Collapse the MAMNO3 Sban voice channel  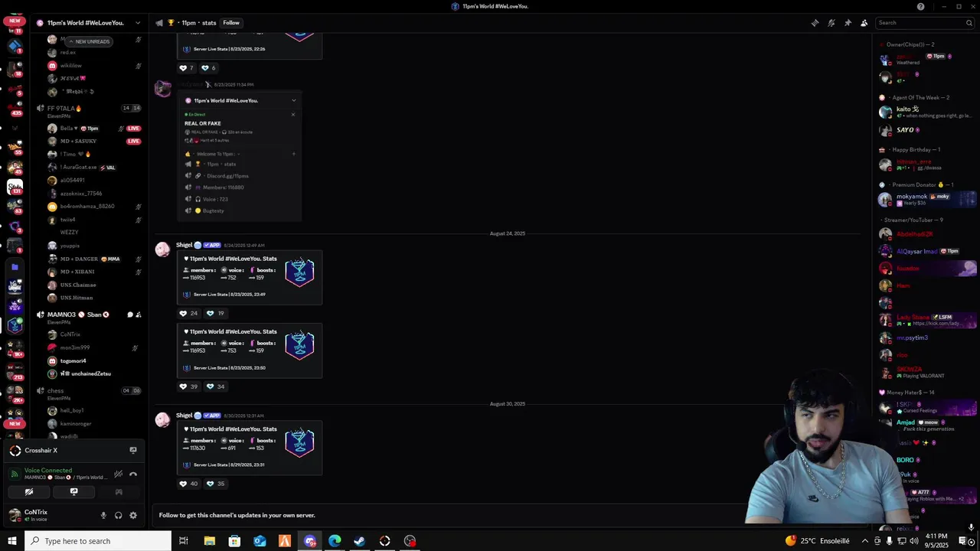78,315
